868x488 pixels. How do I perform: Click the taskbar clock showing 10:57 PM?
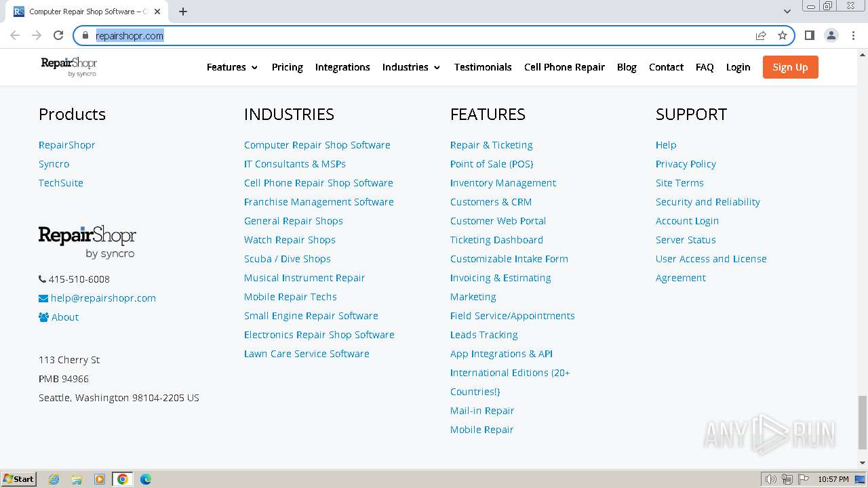click(x=833, y=479)
